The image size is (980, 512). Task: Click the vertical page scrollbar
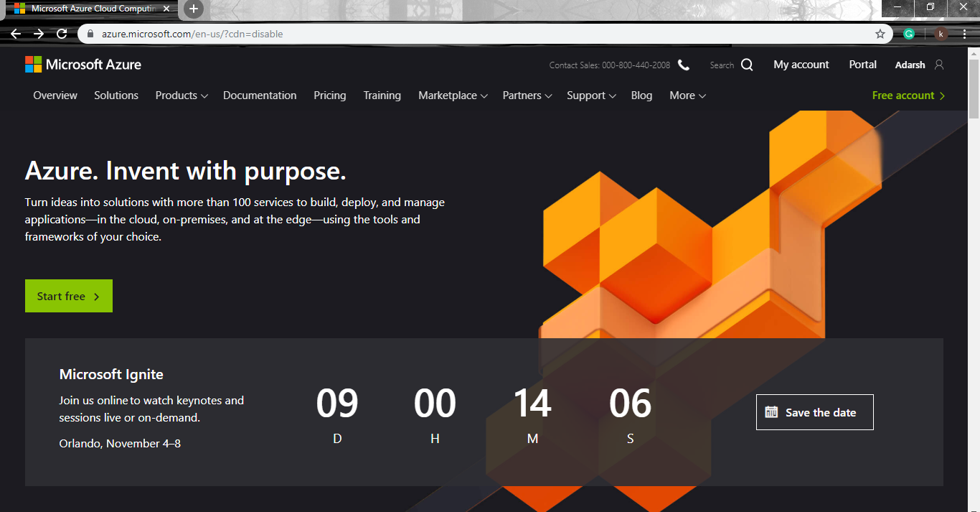(x=974, y=287)
